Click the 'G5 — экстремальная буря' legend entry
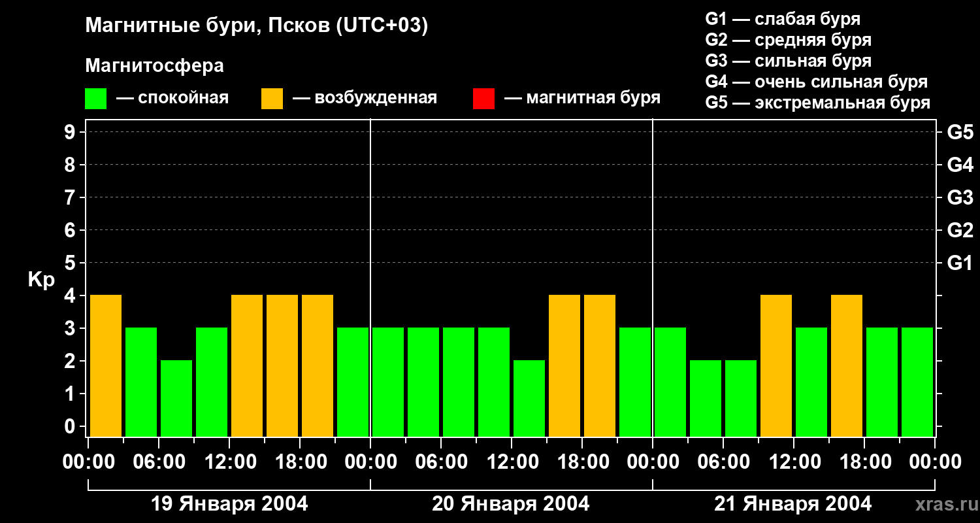This screenshot has height=523, width=980. tap(817, 103)
